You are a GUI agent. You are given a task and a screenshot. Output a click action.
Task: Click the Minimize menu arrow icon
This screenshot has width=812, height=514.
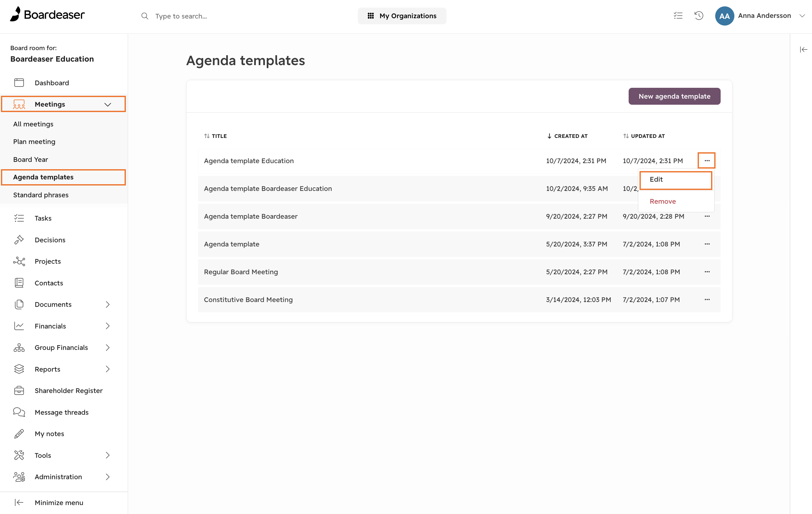pos(19,503)
